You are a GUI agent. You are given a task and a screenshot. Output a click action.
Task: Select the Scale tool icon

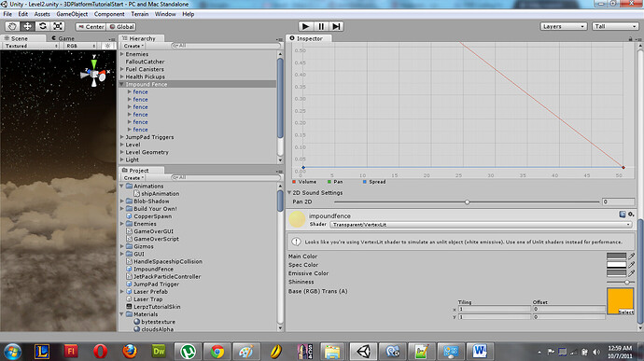[x=58, y=26]
